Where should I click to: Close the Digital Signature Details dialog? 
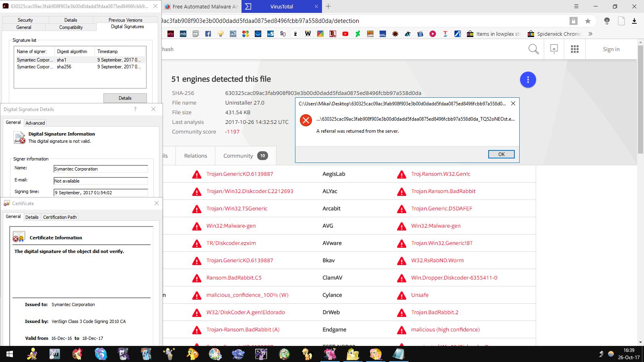(x=153, y=109)
